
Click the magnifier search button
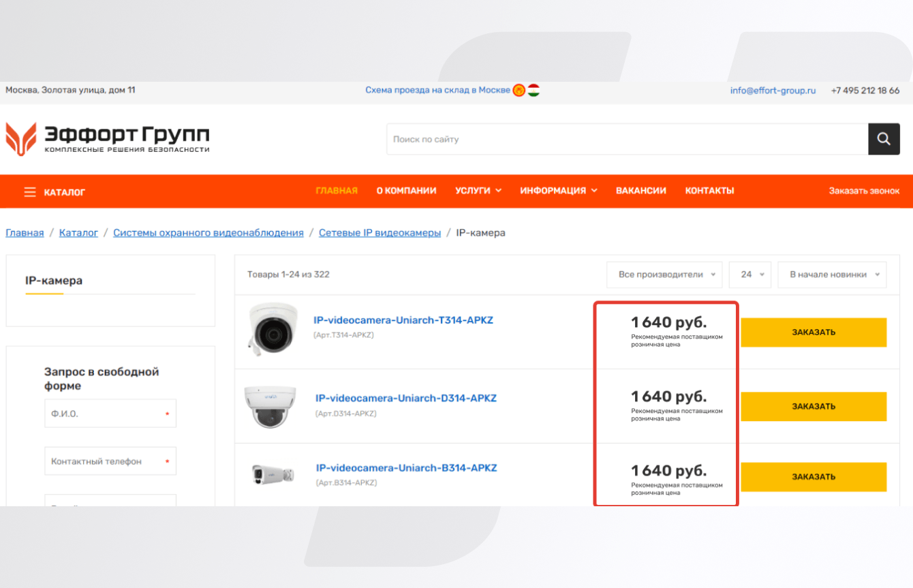click(884, 139)
